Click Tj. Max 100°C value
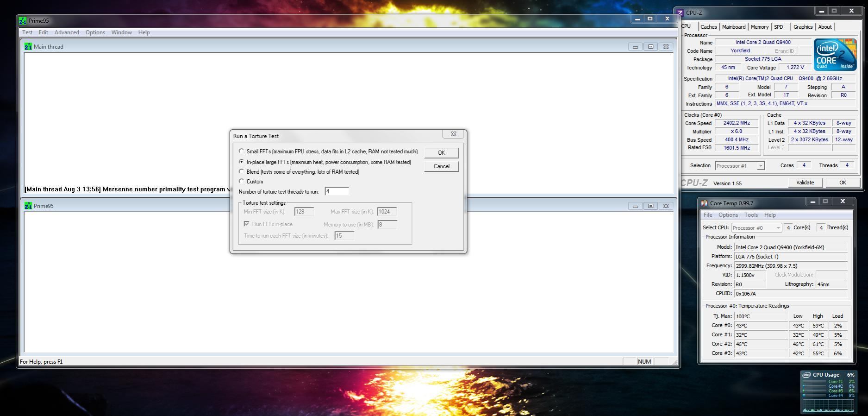Screen dimensions: 868x416 [761, 316]
